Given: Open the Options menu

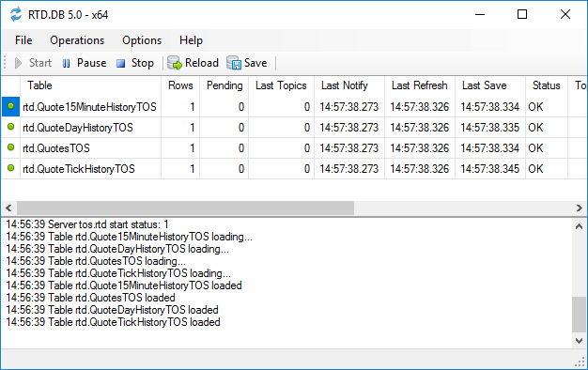Looking at the screenshot, I should 142,40.
